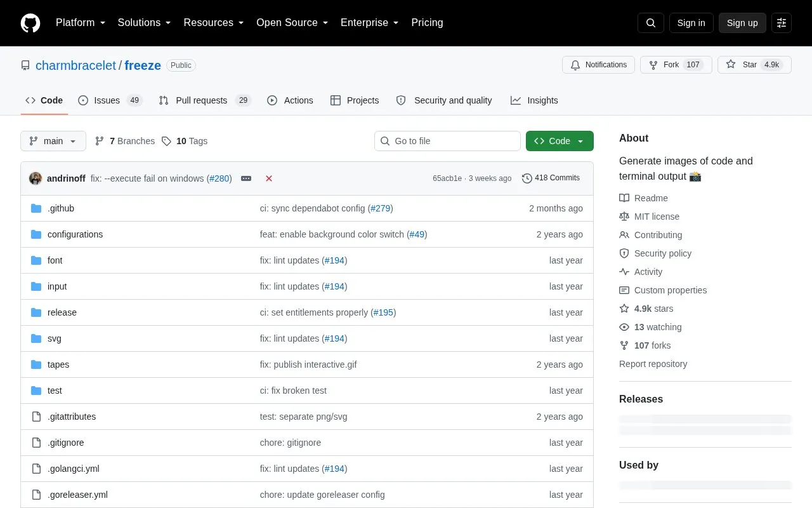The image size is (812, 508).
Task: Click Report repository link
Action: pos(653,364)
